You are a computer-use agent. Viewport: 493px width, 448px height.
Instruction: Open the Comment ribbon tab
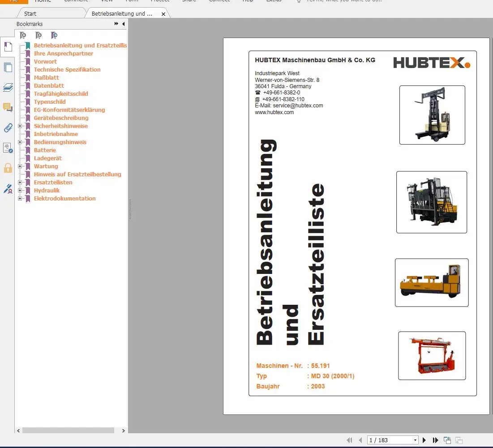[x=76, y=1]
